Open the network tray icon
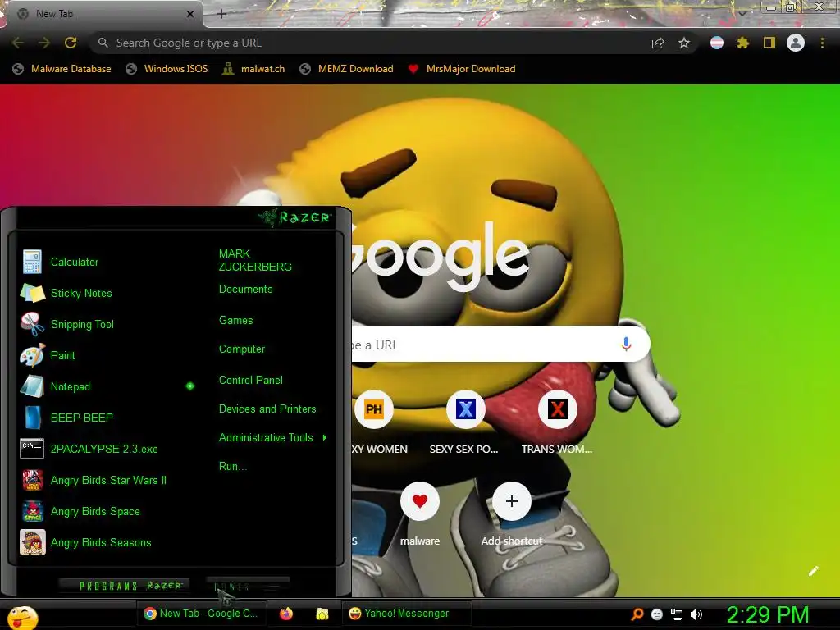This screenshot has height=630, width=840. [677, 614]
